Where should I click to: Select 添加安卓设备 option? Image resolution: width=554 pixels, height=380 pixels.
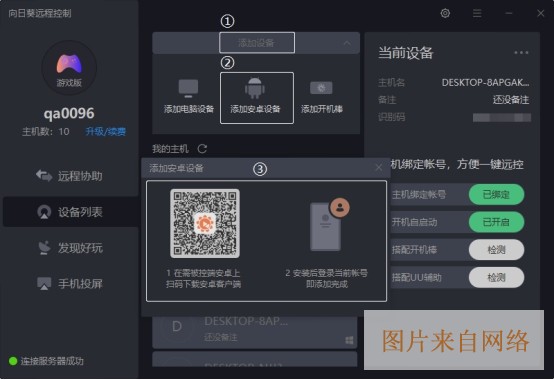[x=257, y=98]
